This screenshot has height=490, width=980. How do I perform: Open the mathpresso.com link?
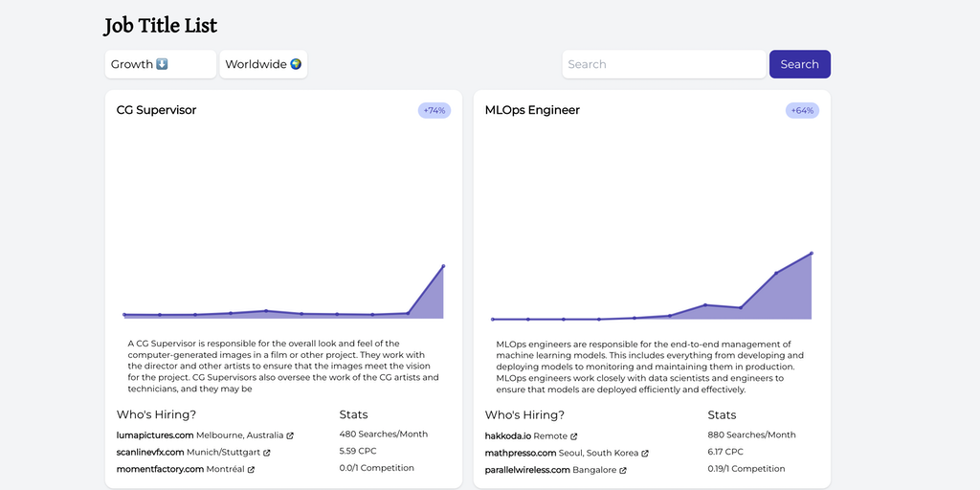[521, 453]
